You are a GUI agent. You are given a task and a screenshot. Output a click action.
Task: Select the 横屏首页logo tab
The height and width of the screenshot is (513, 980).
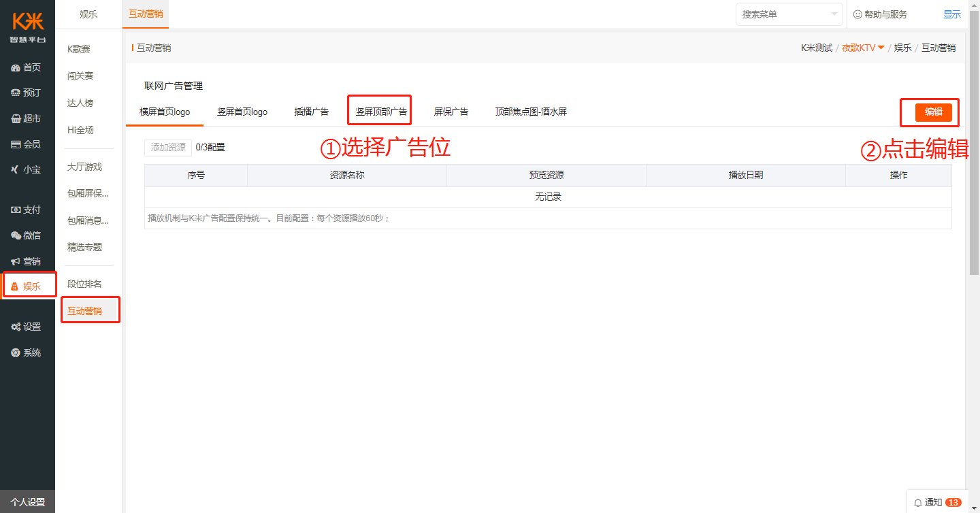(x=165, y=112)
